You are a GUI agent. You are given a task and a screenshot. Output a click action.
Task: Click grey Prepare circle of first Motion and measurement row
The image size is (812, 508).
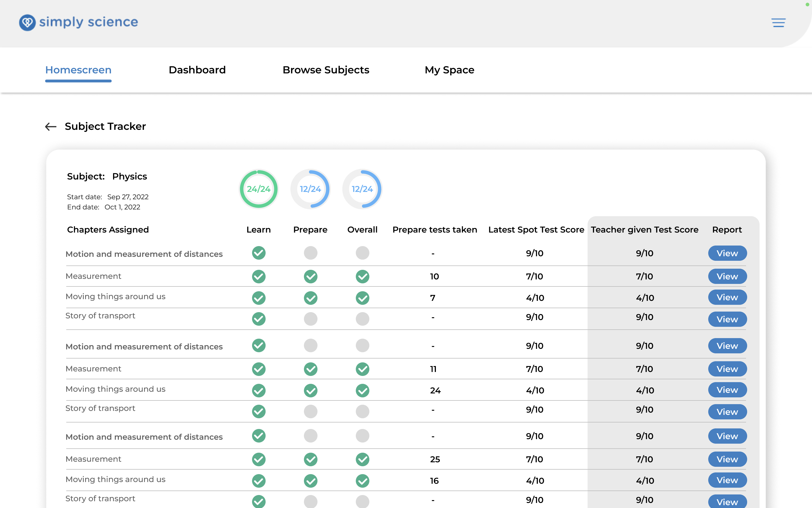coord(310,253)
